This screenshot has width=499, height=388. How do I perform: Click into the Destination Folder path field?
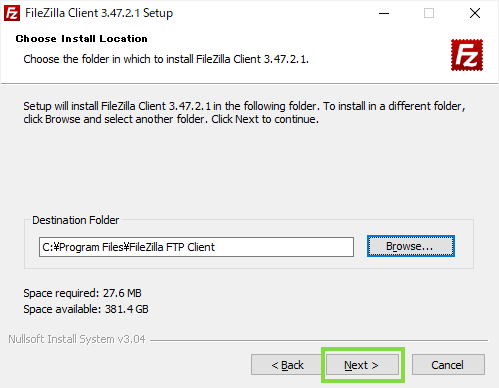click(196, 247)
